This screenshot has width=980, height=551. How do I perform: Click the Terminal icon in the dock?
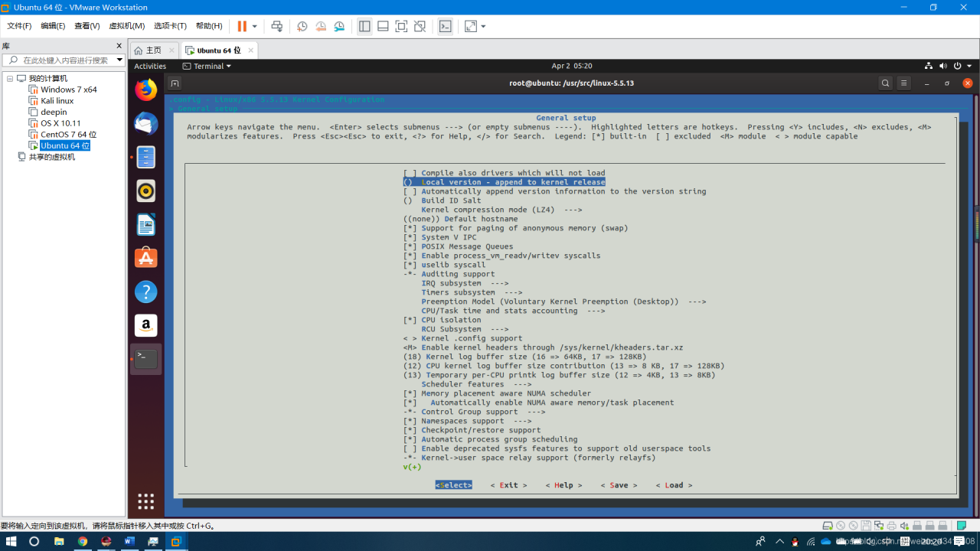[x=145, y=359]
